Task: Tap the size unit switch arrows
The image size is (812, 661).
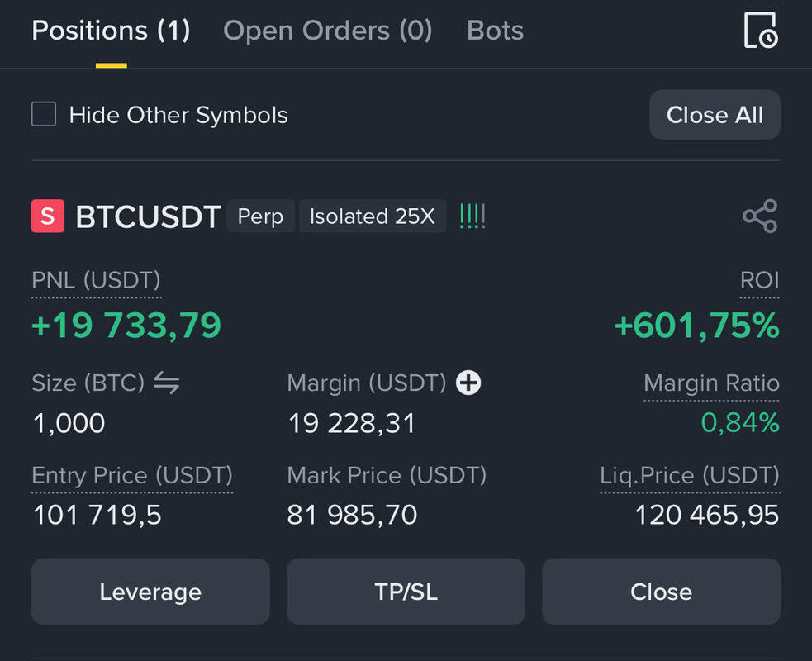Action: 167,383
